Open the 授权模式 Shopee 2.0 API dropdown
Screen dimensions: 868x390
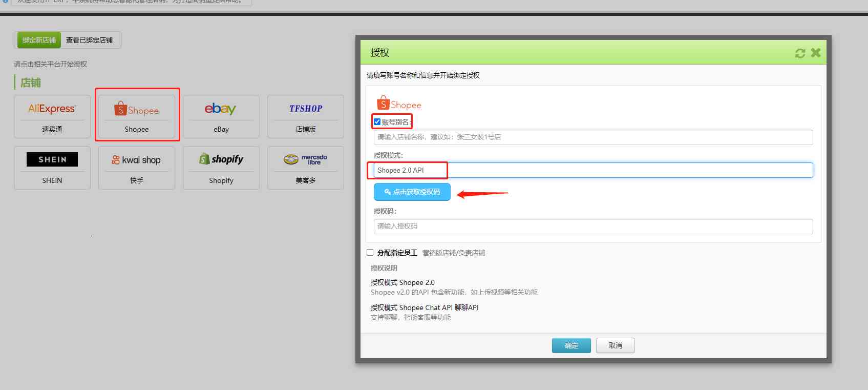coord(593,170)
